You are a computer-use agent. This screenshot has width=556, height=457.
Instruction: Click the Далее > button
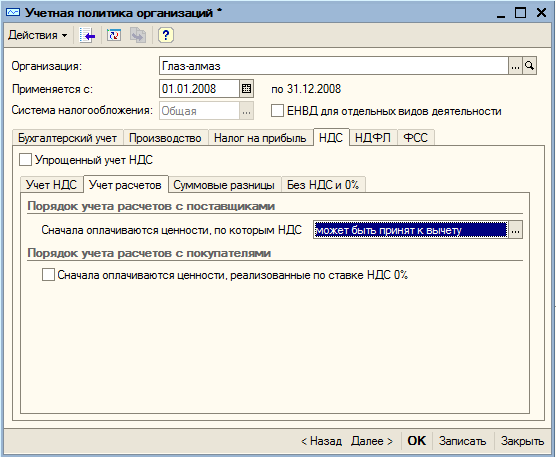[x=372, y=441]
